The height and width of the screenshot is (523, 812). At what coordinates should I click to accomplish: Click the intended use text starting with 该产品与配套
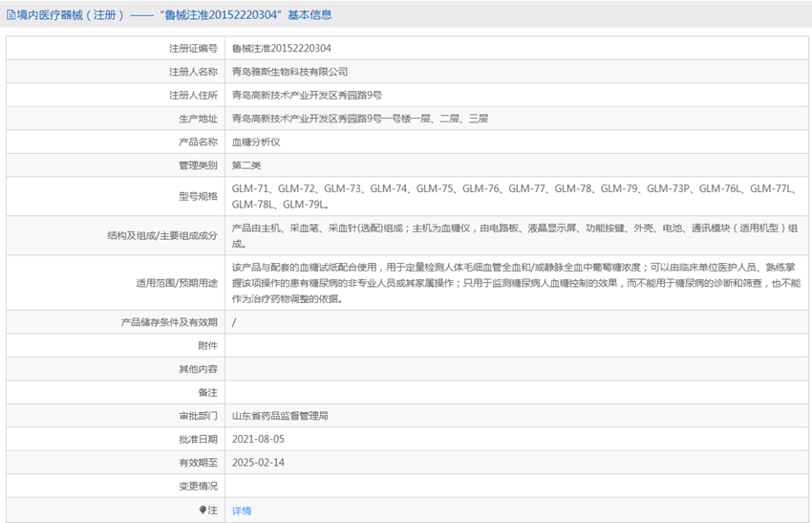click(x=516, y=283)
